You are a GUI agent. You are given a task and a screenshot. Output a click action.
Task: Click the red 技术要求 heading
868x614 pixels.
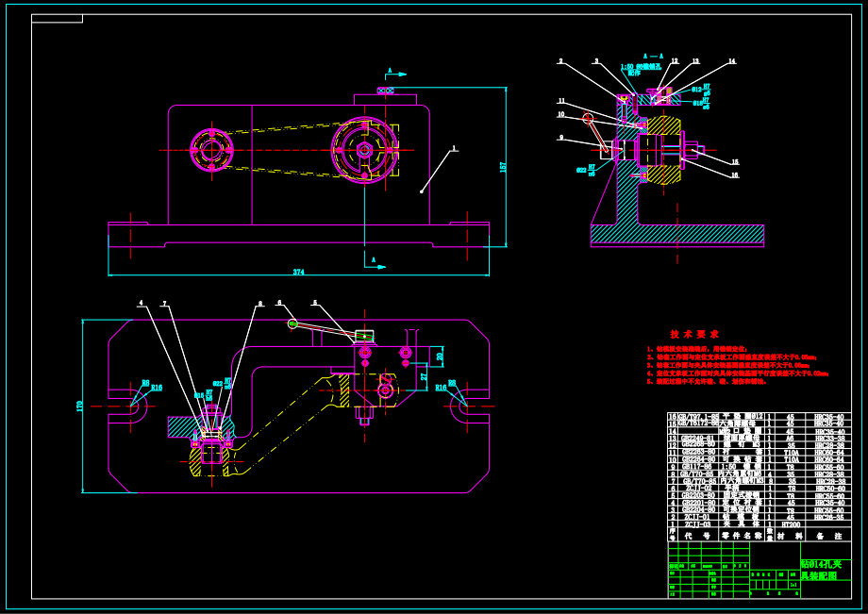(x=694, y=334)
